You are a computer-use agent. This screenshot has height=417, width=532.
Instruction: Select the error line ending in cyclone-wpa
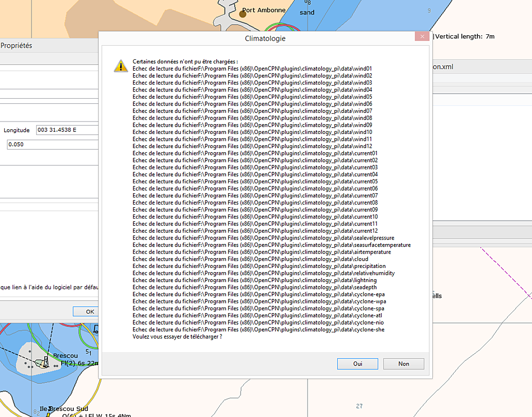click(x=259, y=301)
